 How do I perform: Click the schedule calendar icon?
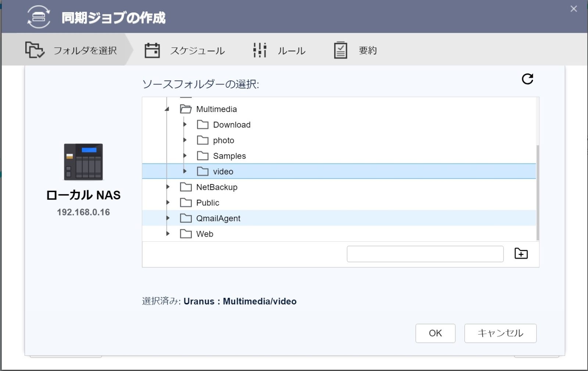pyautogui.click(x=152, y=50)
